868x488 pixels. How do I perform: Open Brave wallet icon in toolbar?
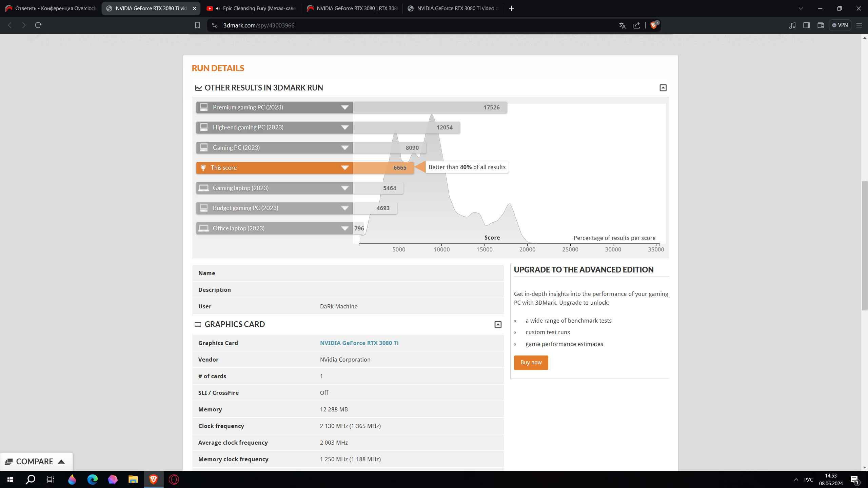coord(821,25)
